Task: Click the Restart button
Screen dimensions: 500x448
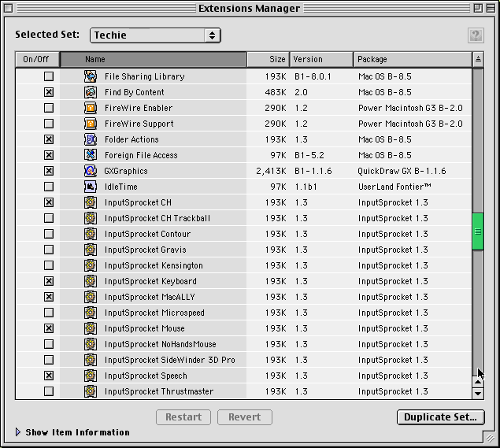Action: (183, 417)
